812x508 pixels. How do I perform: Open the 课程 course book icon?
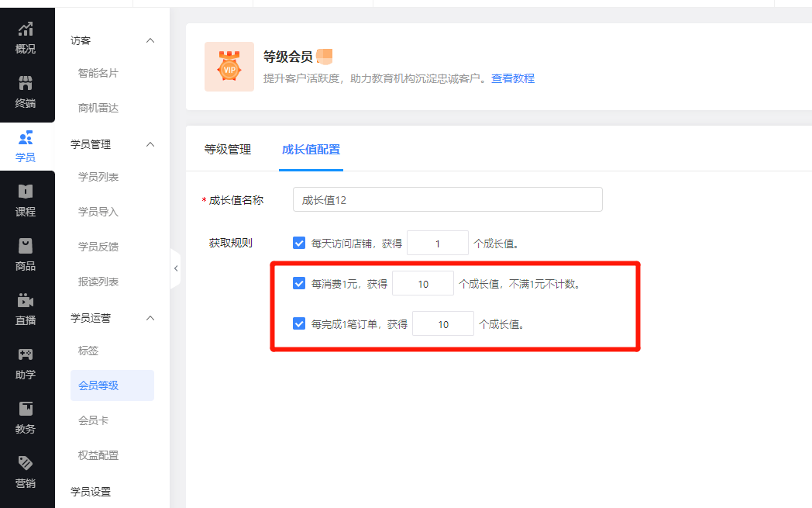click(x=26, y=192)
